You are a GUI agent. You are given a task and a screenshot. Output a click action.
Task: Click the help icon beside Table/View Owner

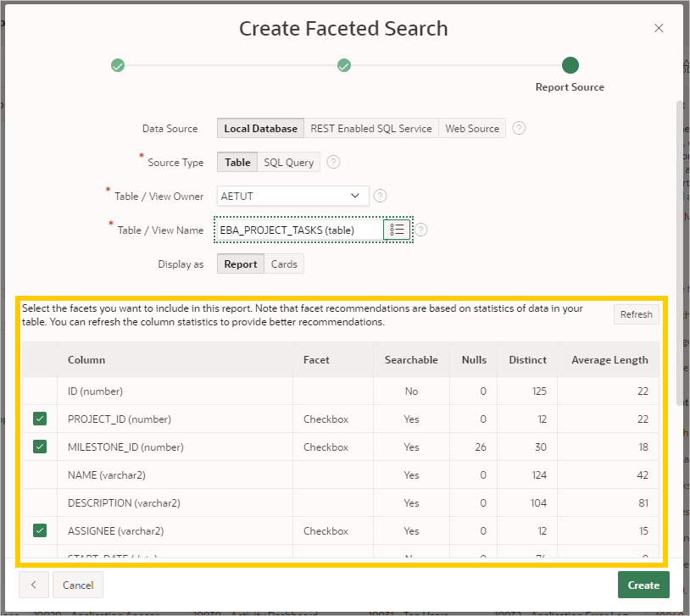point(380,196)
